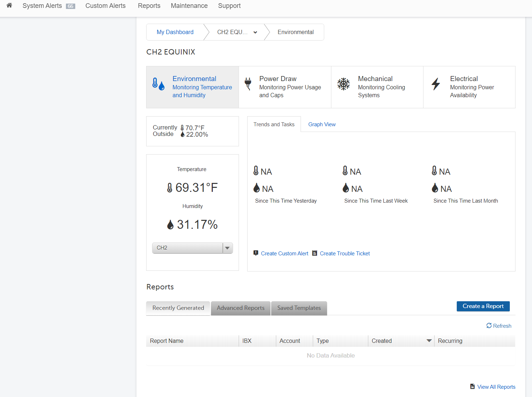The height and width of the screenshot is (397, 532).
Task: Click the outside temperature thermometer icon
Action: [182, 128]
